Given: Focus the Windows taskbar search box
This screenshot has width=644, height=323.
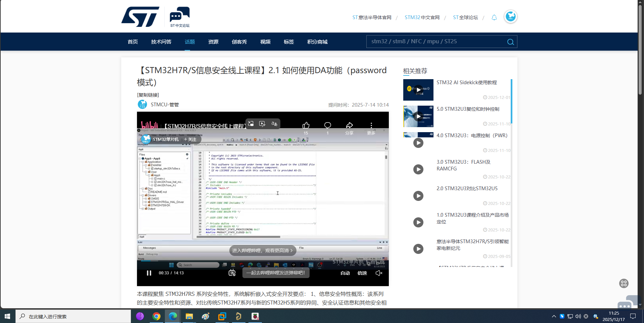Looking at the screenshot, I should pyautogui.click(x=73, y=316).
